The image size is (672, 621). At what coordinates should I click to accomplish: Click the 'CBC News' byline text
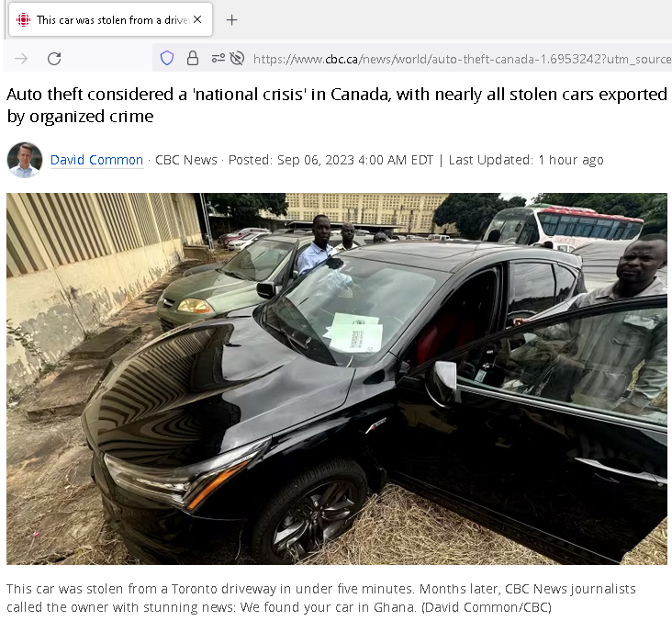click(186, 160)
